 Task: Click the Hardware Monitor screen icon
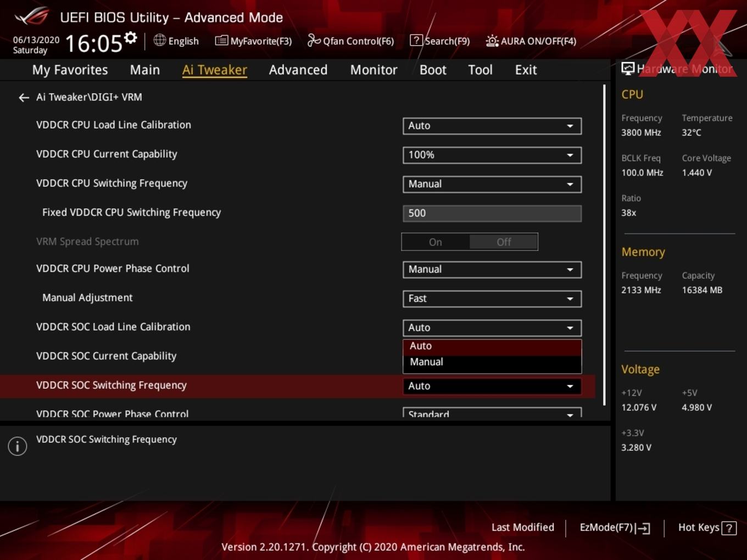[x=628, y=68]
